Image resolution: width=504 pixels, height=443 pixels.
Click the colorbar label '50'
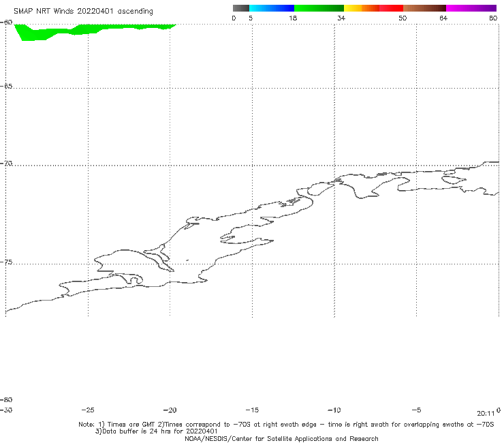click(403, 18)
